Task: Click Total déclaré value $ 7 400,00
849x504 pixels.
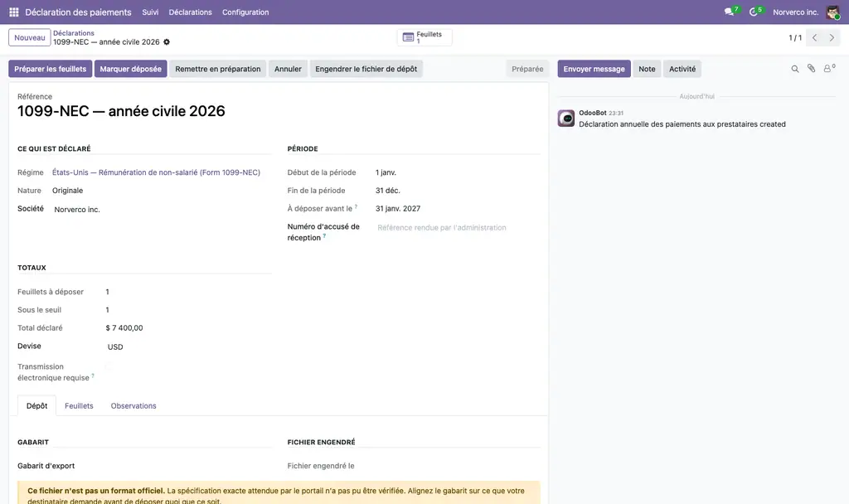Action: (x=124, y=328)
